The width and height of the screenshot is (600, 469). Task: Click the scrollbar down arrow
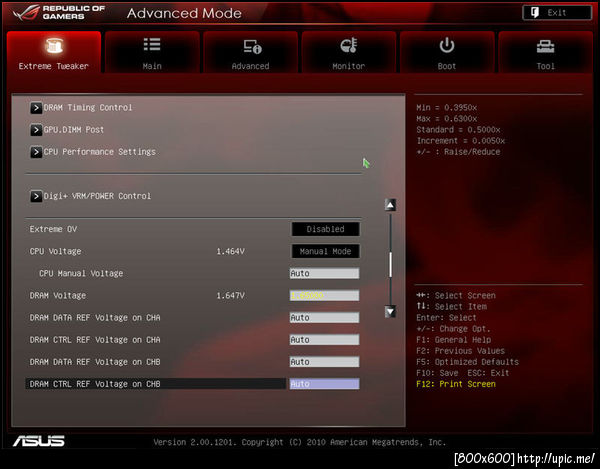pos(390,312)
